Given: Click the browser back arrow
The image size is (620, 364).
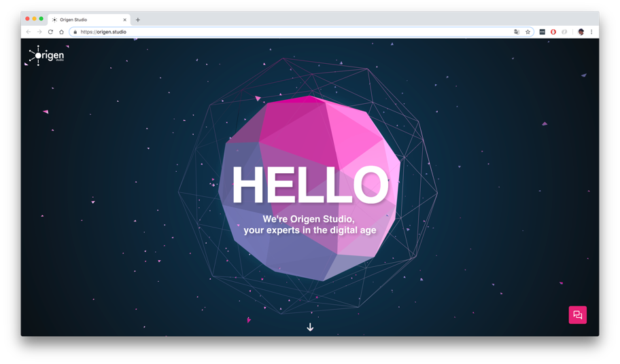Looking at the screenshot, I should click(29, 32).
